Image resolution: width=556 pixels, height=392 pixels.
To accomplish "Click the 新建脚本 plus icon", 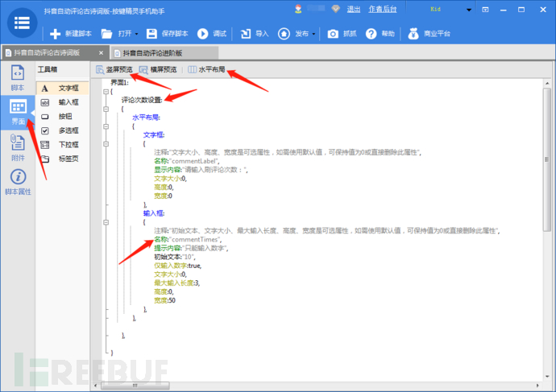I will [x=55, y=34].
